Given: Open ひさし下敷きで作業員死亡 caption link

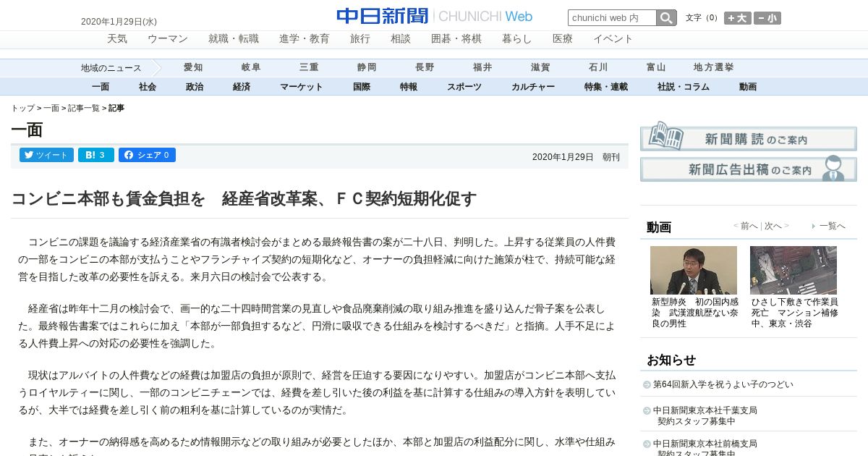Looking at the screenshot, I should point(795,313).
